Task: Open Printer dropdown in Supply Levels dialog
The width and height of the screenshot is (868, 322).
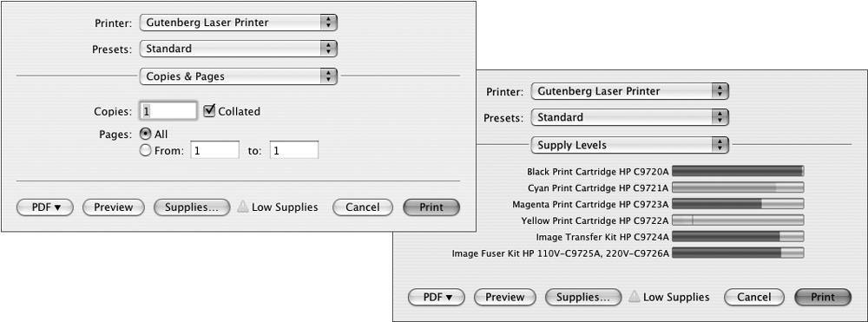Action: pos(630,91)
